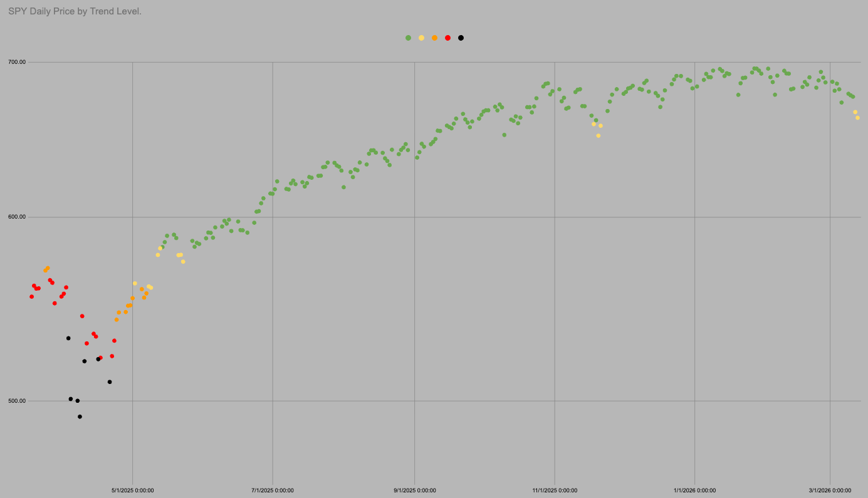Click the 7/1/2025 0:00:00 x-axis label
868x498 pixels.
coord(273,490)
